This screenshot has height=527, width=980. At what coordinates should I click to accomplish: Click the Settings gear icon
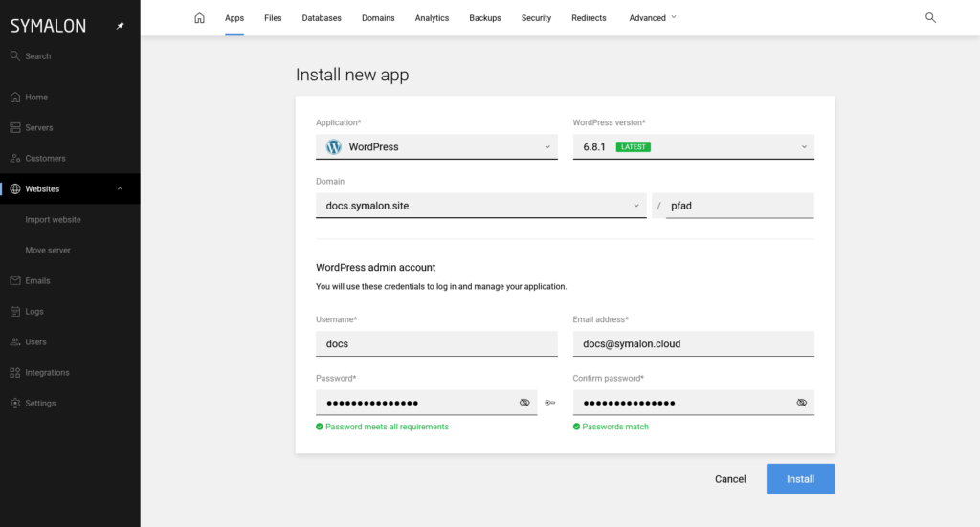(15, 403)
